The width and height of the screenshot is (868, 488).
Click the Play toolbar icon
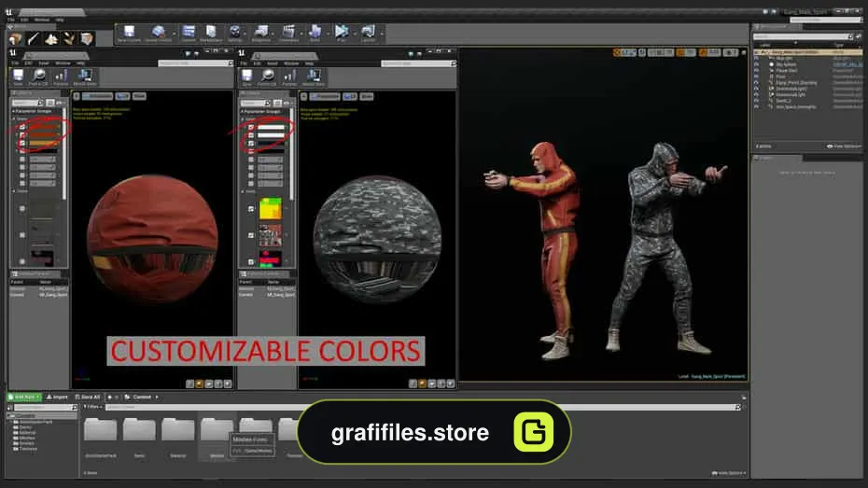coord(342,34)
